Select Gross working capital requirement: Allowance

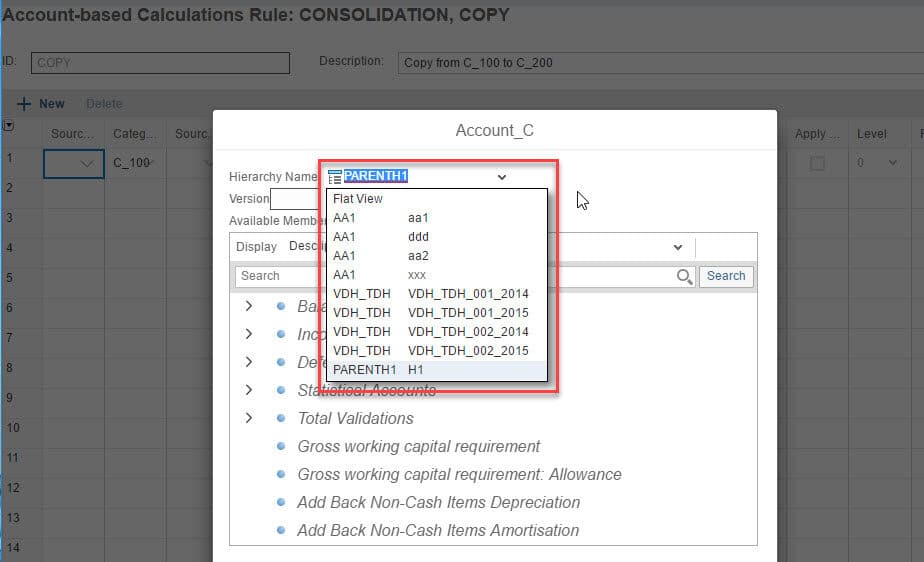[x=459, y=474]
